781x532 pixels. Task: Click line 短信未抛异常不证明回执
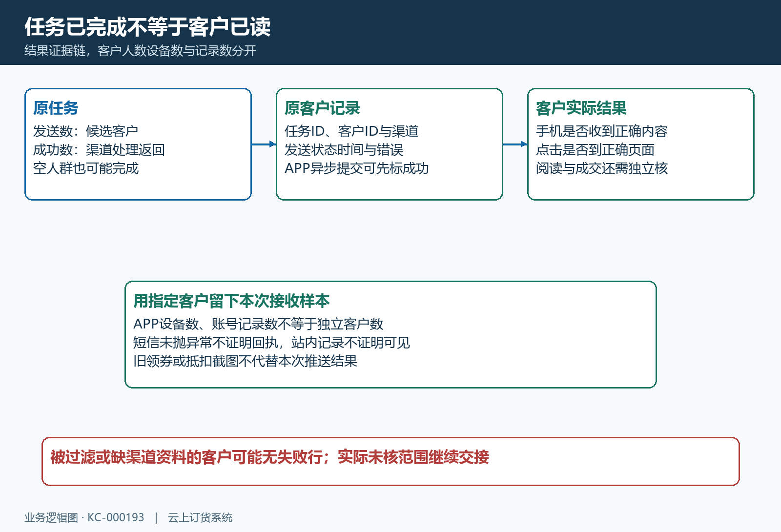tap(206, 343)
